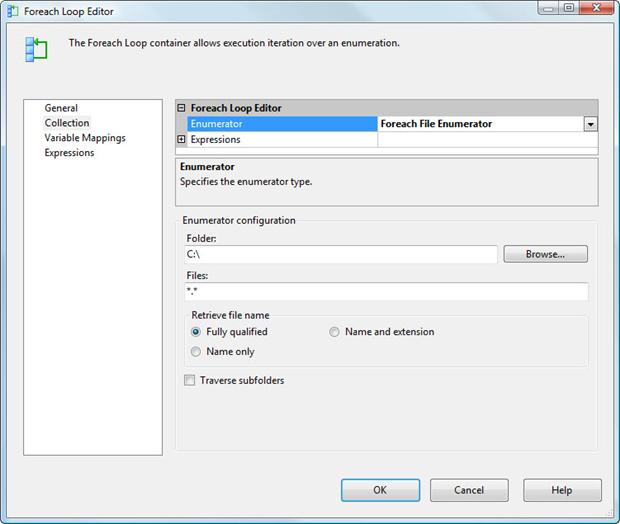Click the Cancel button
Image resolution: width=620 pixels, height=524 pixels.
tap(469, 490)
